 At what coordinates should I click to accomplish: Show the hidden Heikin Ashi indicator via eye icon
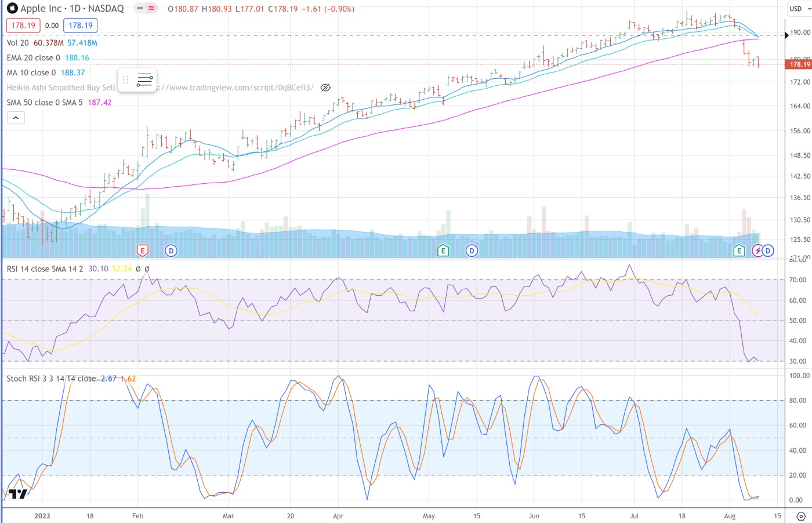tap(325, 88)
